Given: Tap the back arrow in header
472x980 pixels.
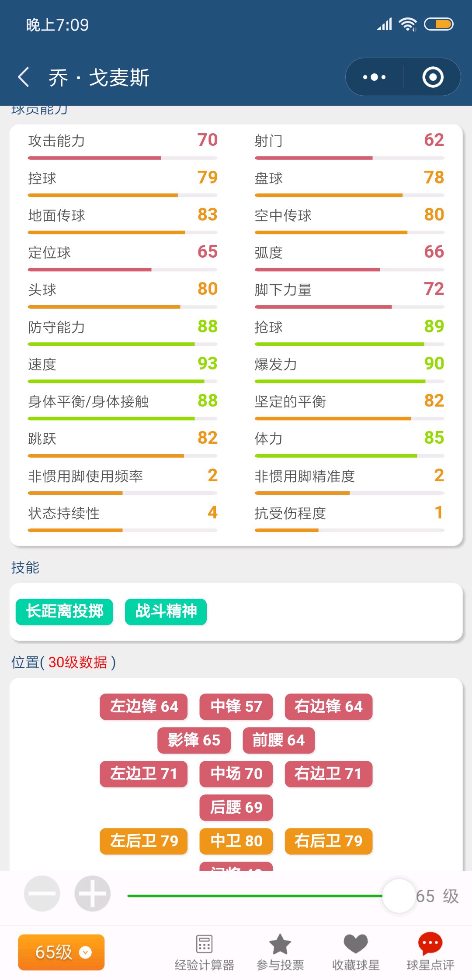Looking at the screenshot, I should [x=24, y=77].
